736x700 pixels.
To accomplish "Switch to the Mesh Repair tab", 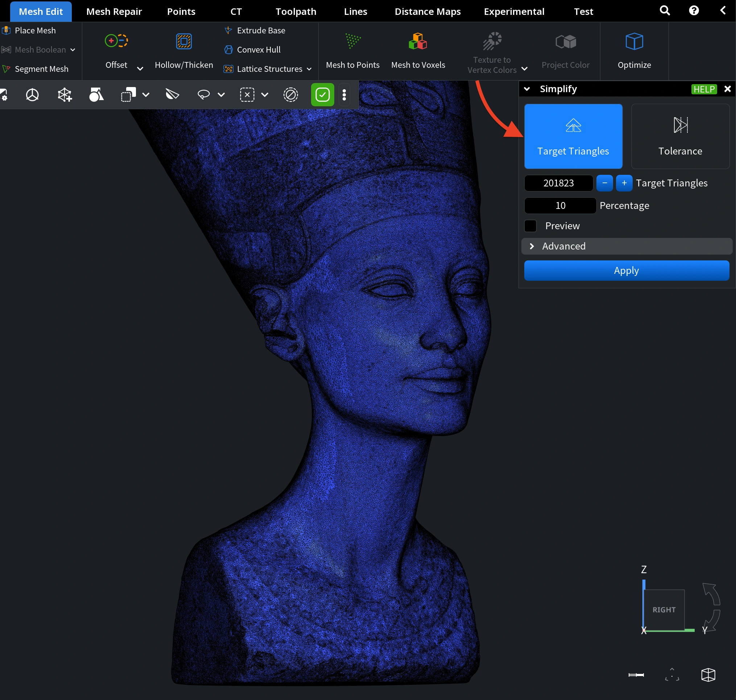I will pyautogui.click(x=114, y=12).
